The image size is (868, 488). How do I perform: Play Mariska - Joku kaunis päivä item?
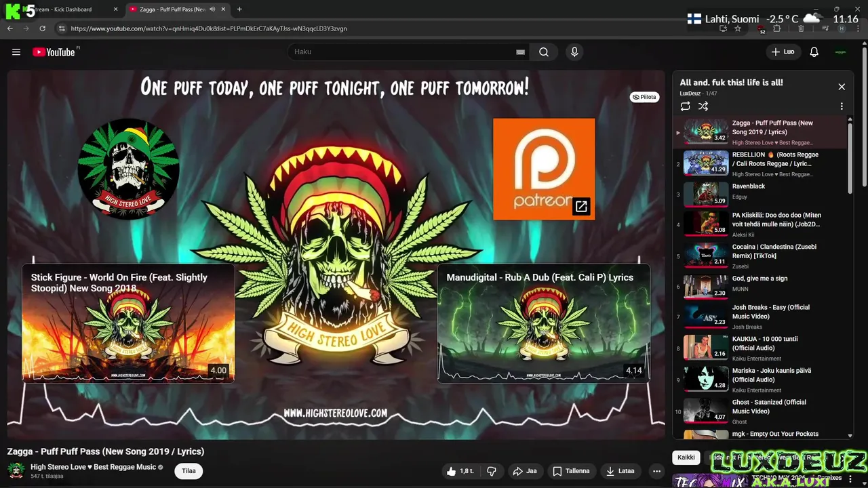click(x=761, y=380)
